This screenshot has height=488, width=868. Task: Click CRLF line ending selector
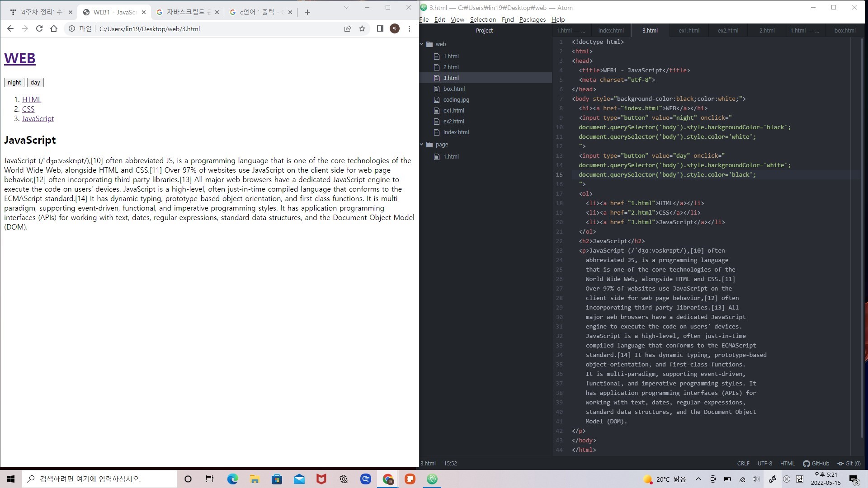743,463
